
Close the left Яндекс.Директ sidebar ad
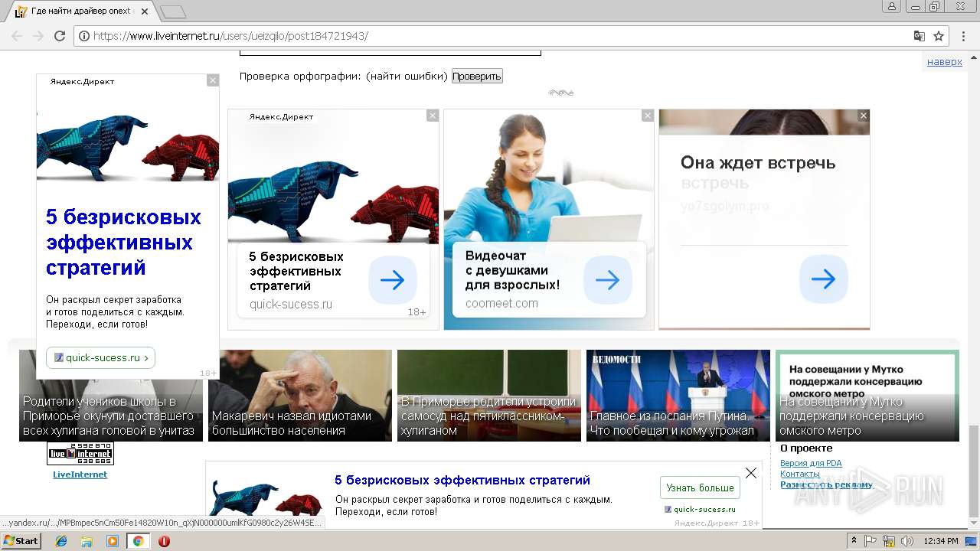213,80
